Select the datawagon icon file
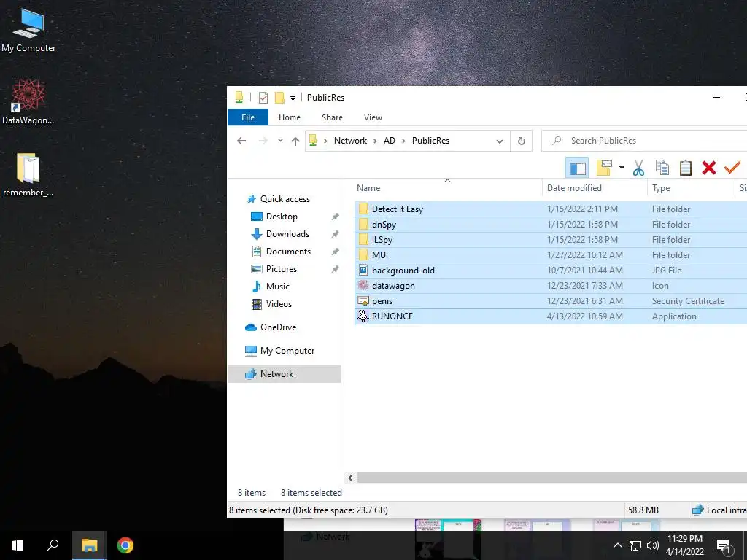Viewport: 747px width, 560px height. (x=551, y=286)
